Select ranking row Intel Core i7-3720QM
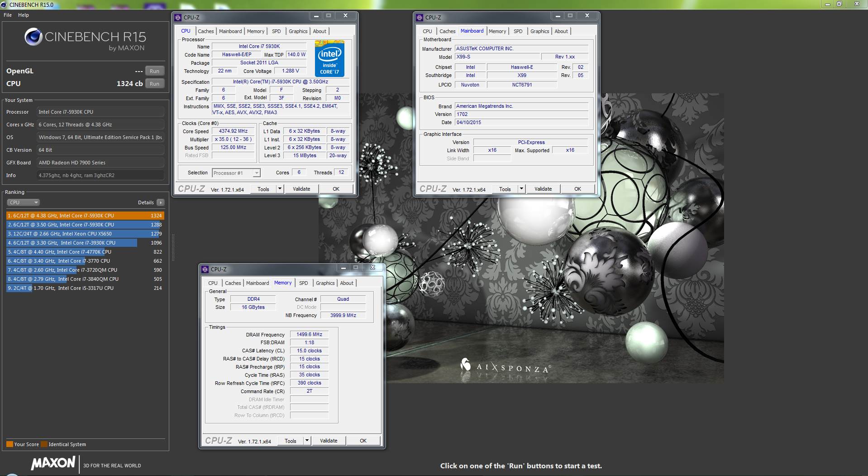Screen dimensions: 868x476 click(85, 270)
